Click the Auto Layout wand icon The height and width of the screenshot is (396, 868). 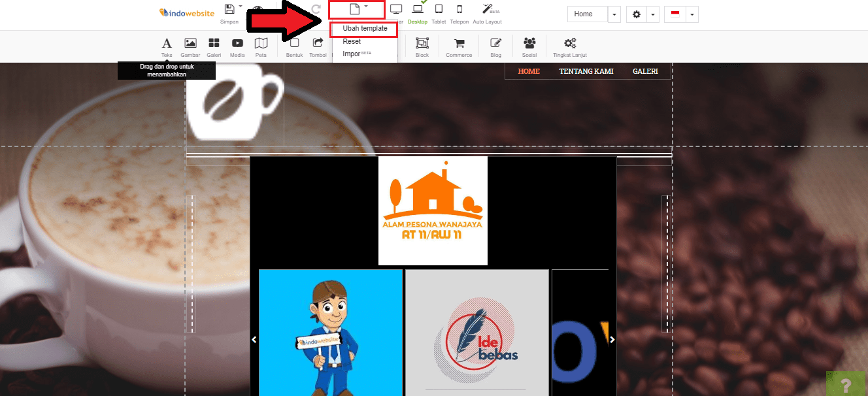click(487, 10)
